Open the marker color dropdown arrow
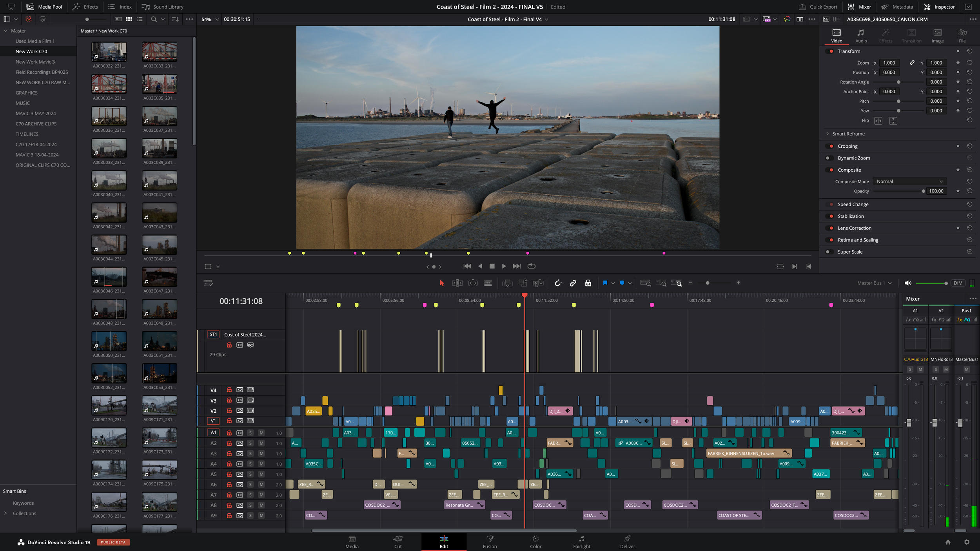Viewport: 980px width, 551px height. pos(630,283)
